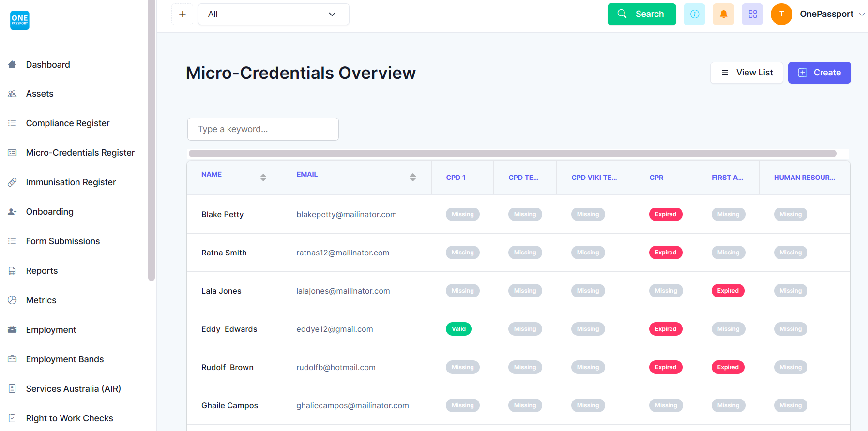Click the Create button
Screen dimensions: 868x431
819,73
